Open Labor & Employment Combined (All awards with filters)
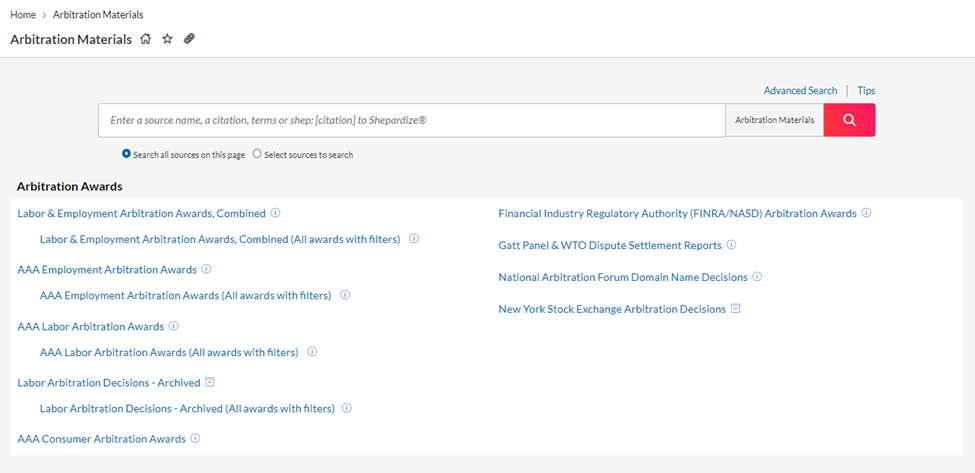 coord(220,239)
